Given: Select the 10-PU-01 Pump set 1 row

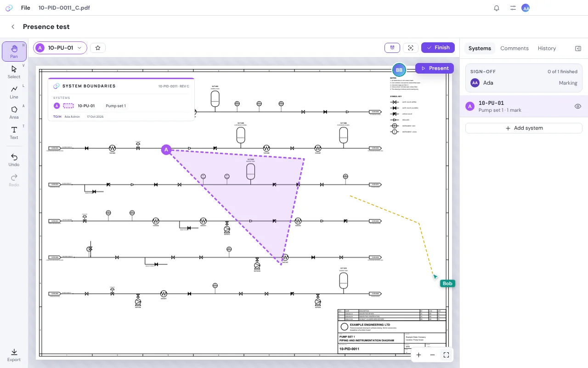Looking at the screenshot, I should [524, 106].
